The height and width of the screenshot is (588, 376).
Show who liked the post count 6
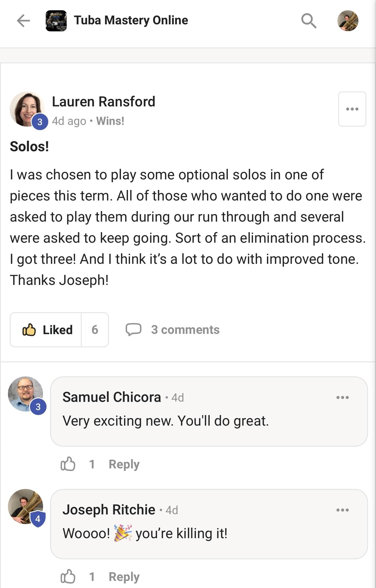click(x=95, y=330)
